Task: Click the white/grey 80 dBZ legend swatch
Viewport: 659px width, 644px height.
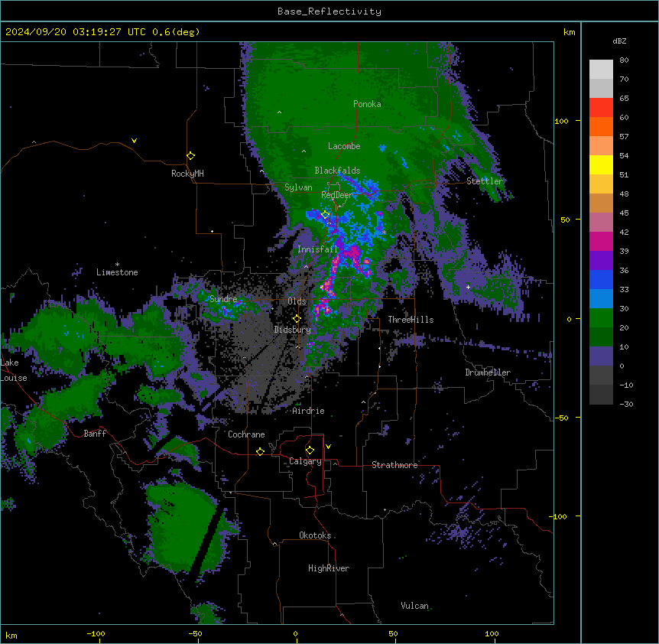Action: click(601, 70)
